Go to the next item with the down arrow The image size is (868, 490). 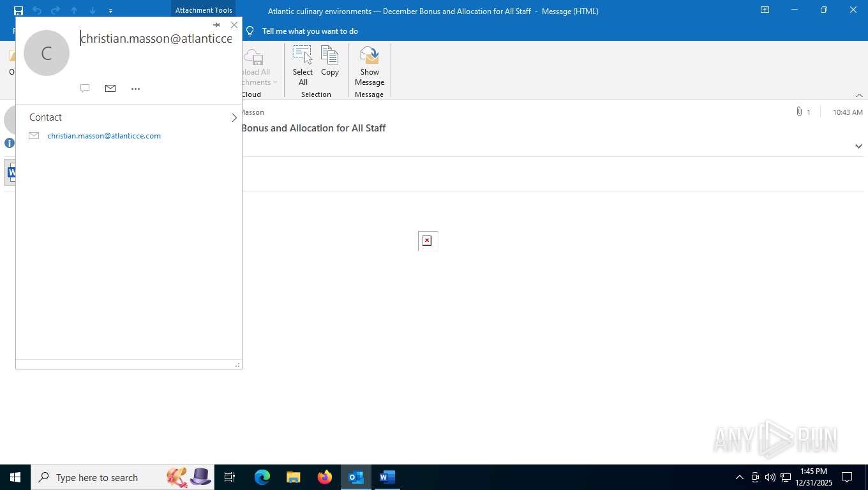tap(93, 10)
